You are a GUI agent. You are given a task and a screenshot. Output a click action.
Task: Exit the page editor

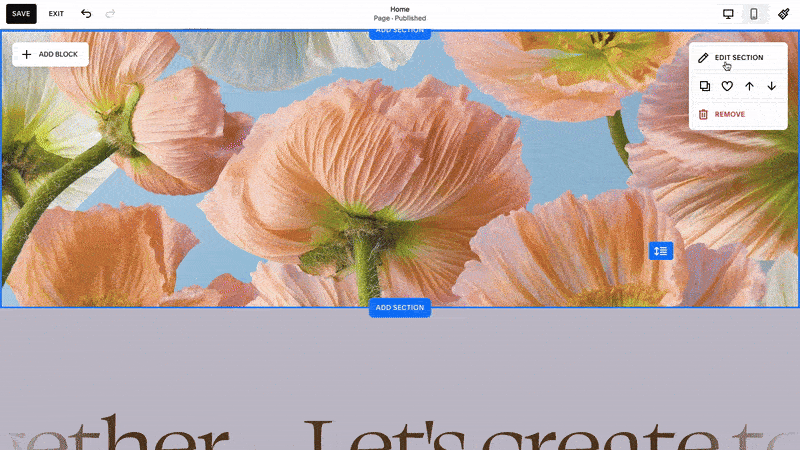(x=56, y=14)
